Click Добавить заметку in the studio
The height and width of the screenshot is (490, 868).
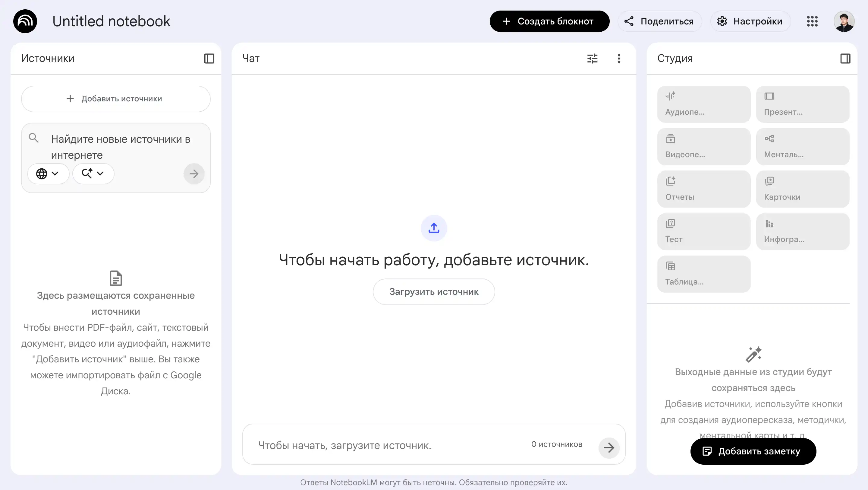pos(753,451)
